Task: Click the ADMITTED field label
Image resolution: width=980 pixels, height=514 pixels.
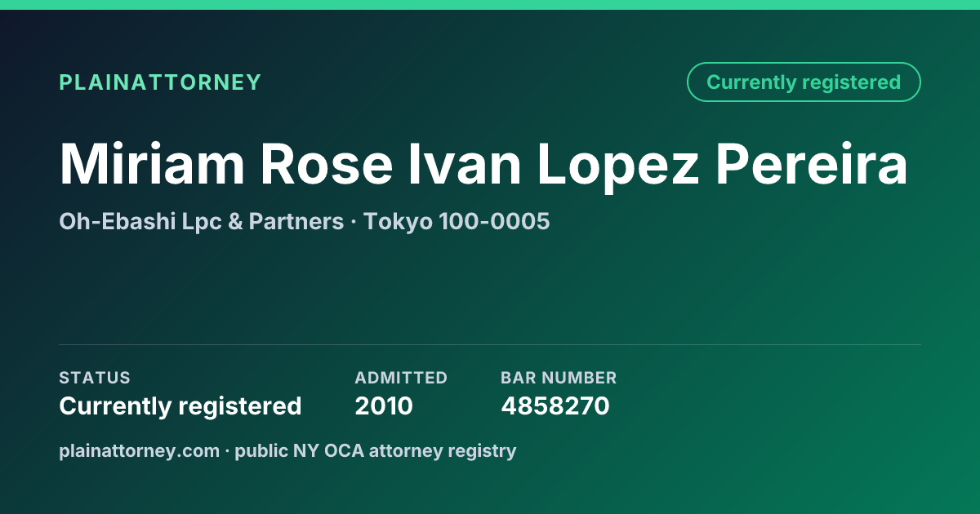Action: pos(401,378)
